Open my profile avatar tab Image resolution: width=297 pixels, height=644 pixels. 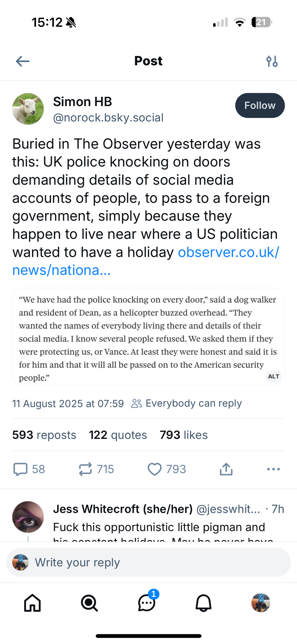click(x=261, y=603)
